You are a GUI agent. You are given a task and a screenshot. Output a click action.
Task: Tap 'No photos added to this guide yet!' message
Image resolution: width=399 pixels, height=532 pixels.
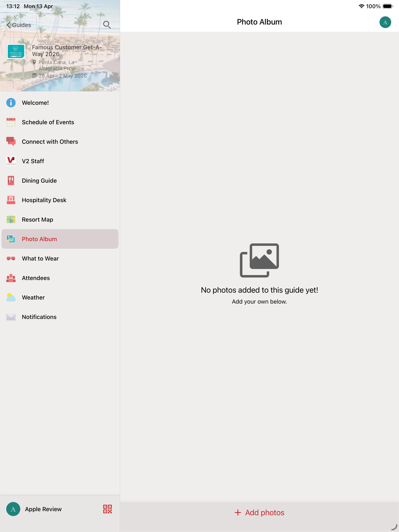(260, 290)
